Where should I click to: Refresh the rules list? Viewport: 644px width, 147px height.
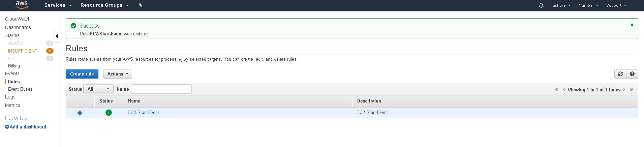(620, 74)
